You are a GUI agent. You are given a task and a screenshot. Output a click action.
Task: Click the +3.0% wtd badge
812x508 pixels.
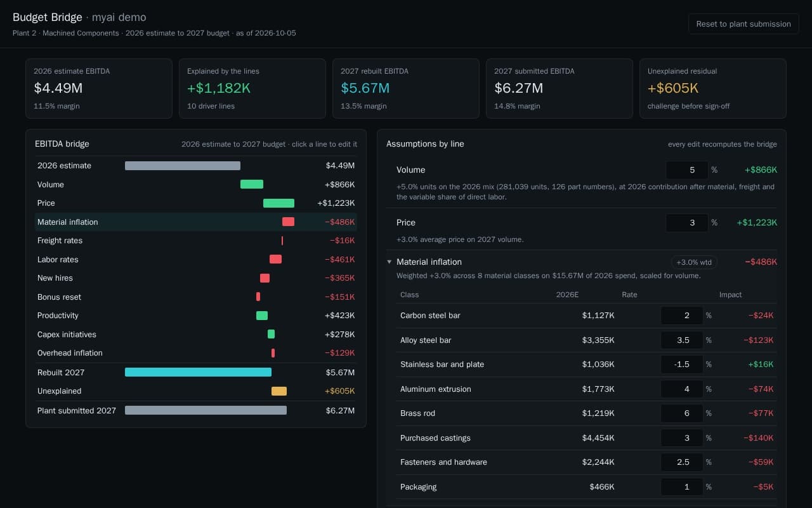point(694,262)
